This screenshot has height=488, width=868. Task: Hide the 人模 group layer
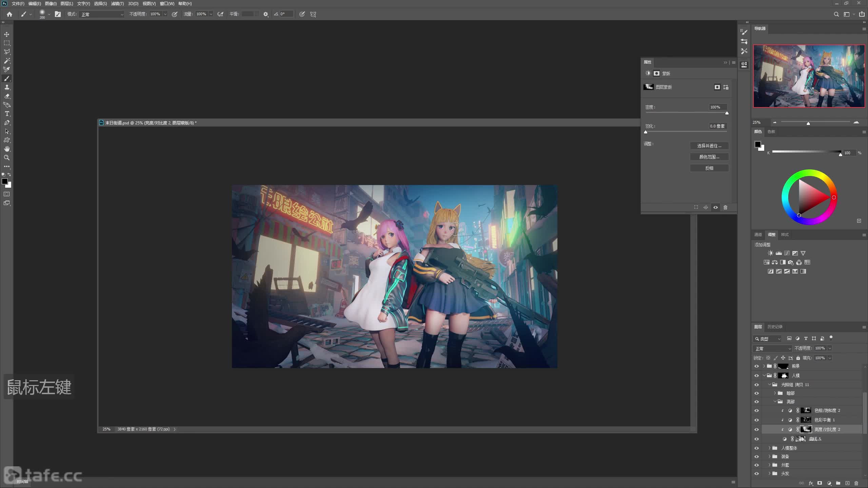coord(756,376)
